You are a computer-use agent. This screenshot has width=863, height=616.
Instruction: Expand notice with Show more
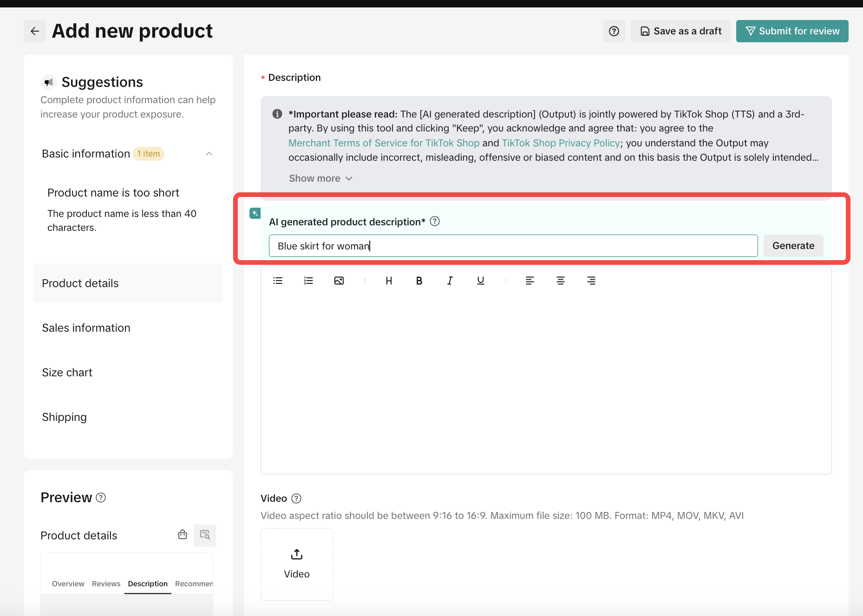[x=320, y=178]
